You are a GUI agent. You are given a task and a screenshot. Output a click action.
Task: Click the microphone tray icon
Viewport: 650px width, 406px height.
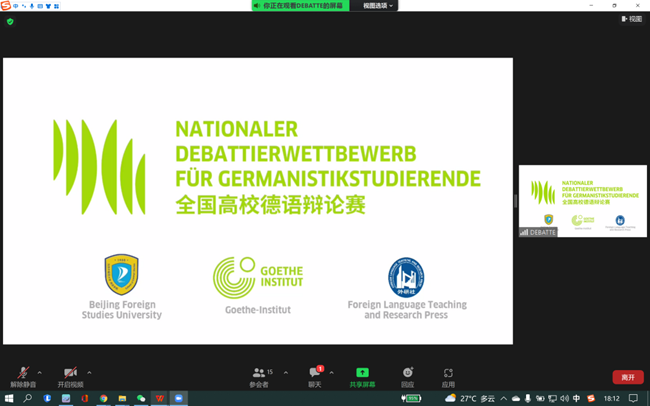528,399
